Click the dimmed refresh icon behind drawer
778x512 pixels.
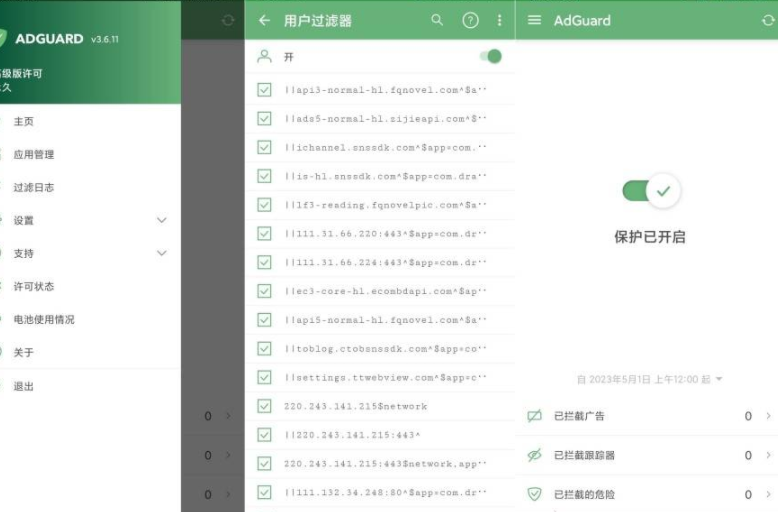coord(228,20)
